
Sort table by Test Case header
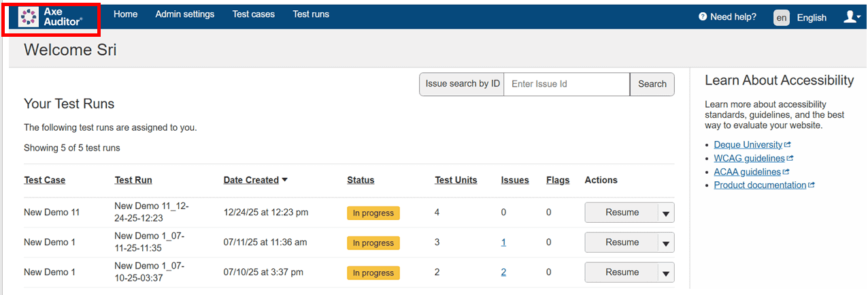(x=45, y=181)
